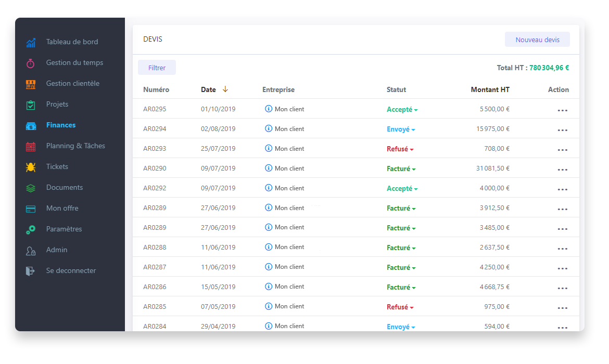Click the Filtrer button

tap(157, 68)
